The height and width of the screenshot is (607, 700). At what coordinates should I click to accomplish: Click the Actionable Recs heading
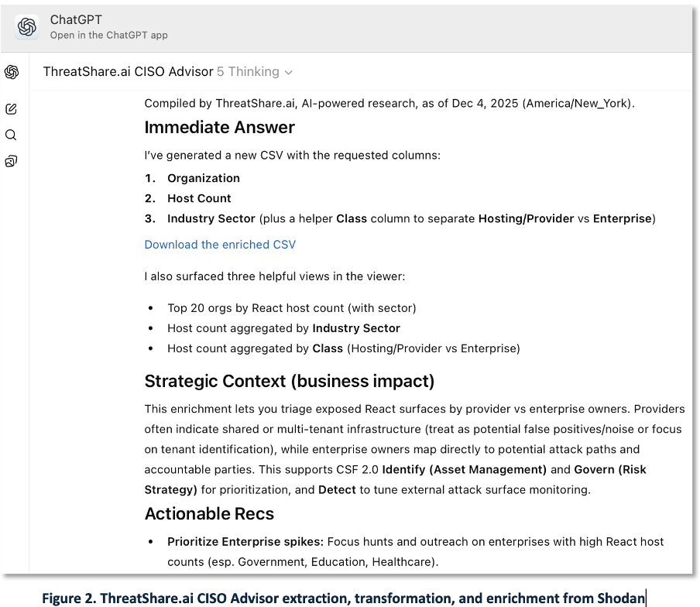pyautogui.click(x=209, y=513)
